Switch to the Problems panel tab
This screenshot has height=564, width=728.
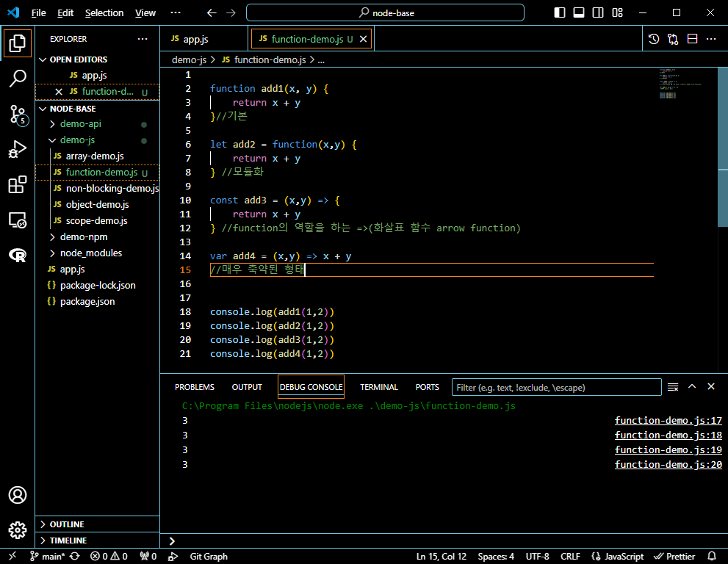(x=195, y=387)
